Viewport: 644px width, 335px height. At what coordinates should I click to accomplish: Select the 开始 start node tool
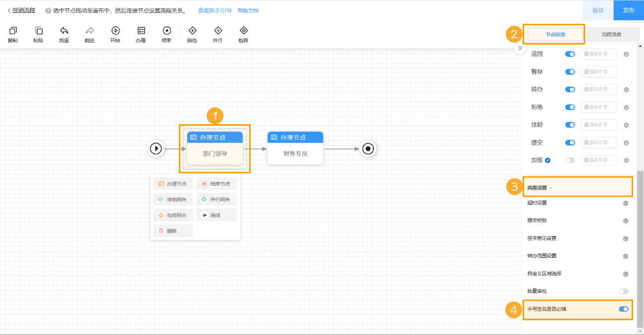point(115,31)
